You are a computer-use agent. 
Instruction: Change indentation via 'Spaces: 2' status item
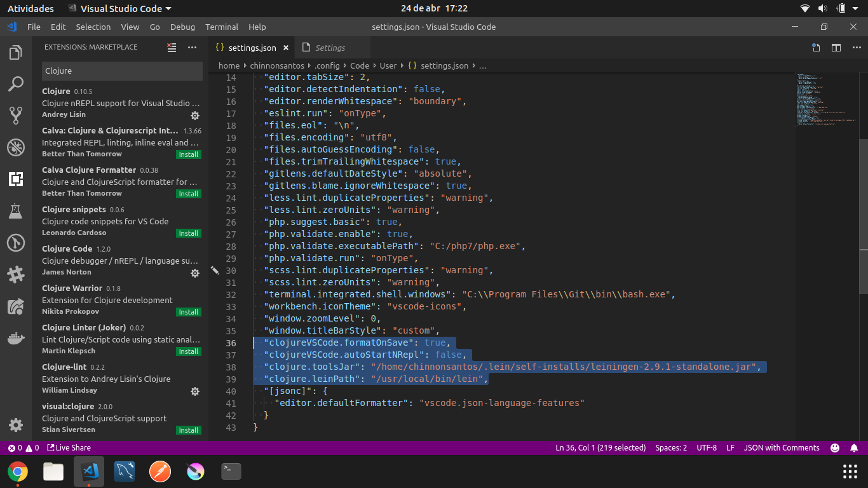pyautogui.click(x=671, y=447)
